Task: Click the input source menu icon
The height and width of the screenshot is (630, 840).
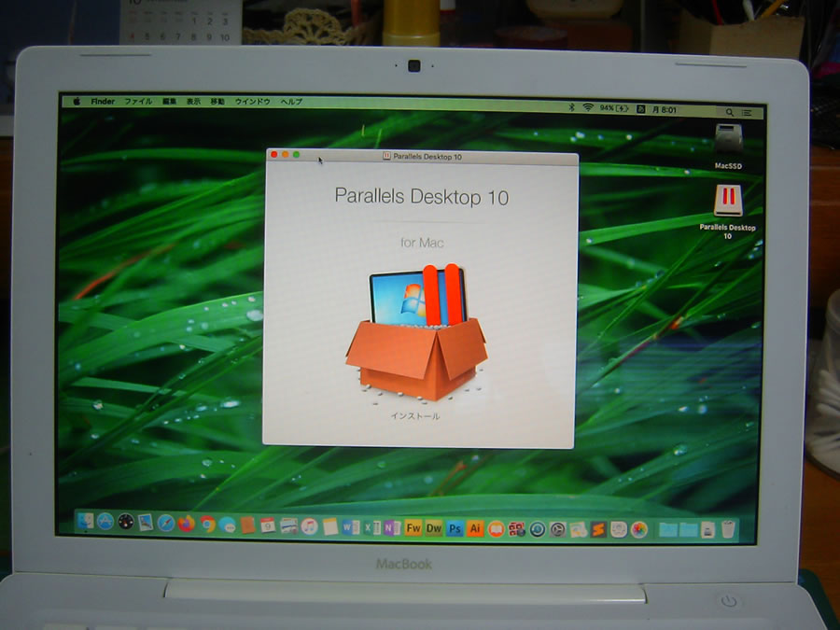Action: [x=640, y=109]
